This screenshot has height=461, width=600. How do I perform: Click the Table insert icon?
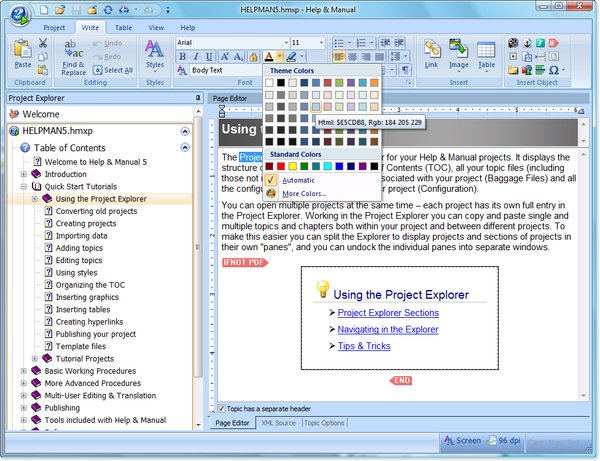pyautogui.click(x=486, y=55)
